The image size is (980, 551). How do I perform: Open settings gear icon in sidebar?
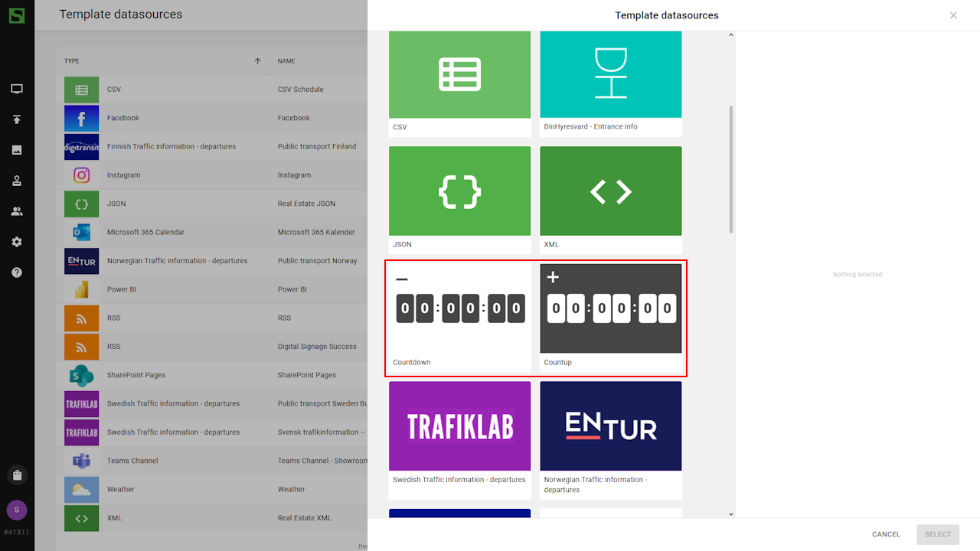(17, 242)
